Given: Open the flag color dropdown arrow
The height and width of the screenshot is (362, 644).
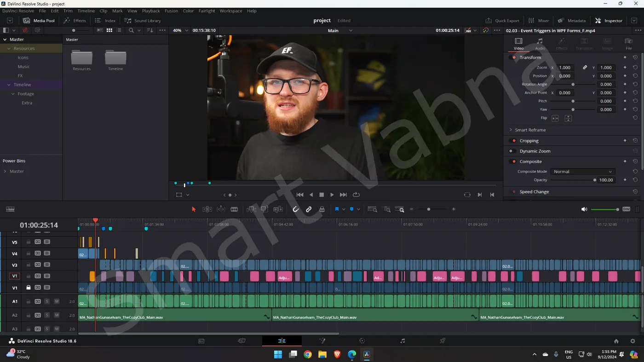Looking at the screenshot, I should tap(344, 209).
